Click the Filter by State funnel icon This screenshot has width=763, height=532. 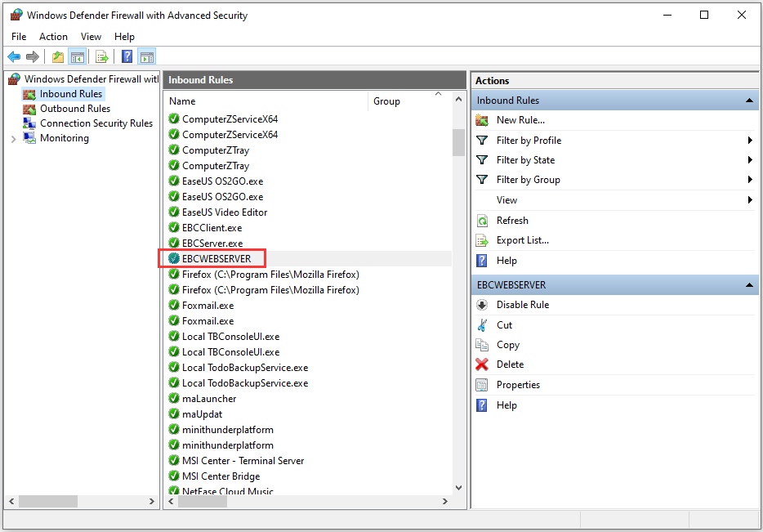coord(482,160)
